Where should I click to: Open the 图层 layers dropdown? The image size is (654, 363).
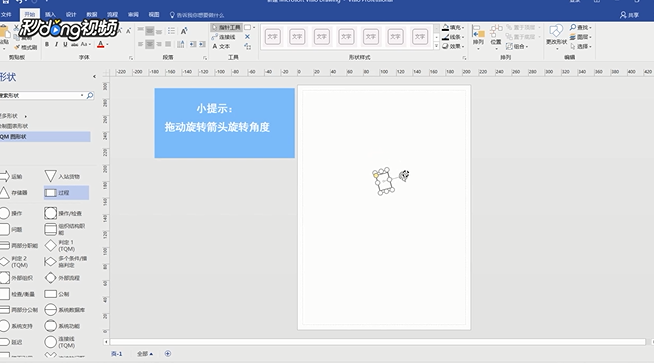coord(581,37)
